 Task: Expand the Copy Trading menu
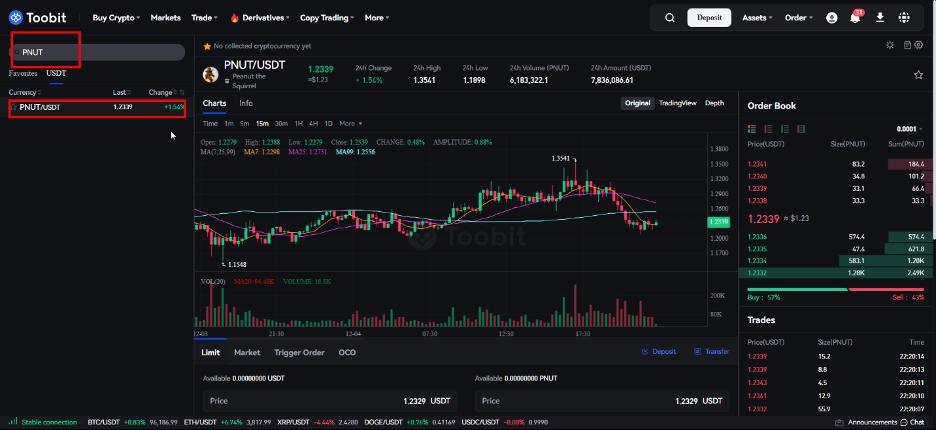(327, 18)
